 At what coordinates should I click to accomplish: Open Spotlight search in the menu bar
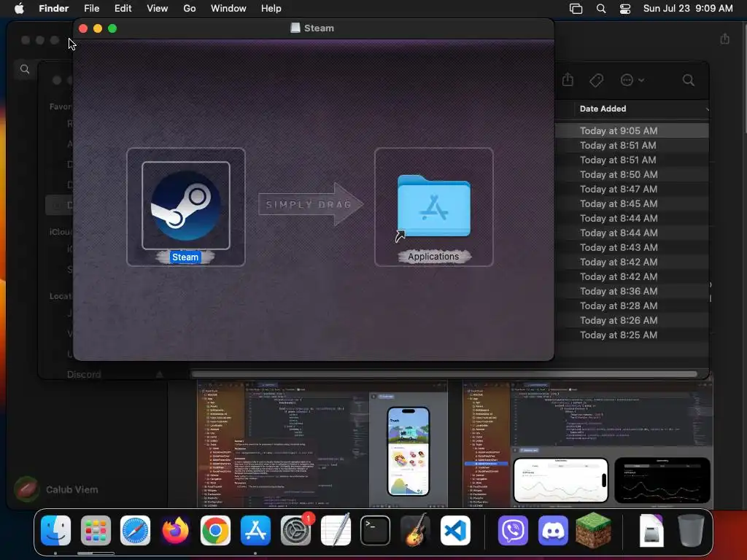(x=601, y=9)
